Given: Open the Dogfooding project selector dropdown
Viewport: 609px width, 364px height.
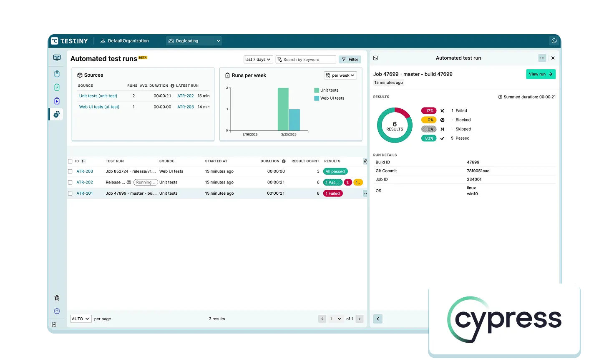Looking at the screenshot, I should (194, 41).
